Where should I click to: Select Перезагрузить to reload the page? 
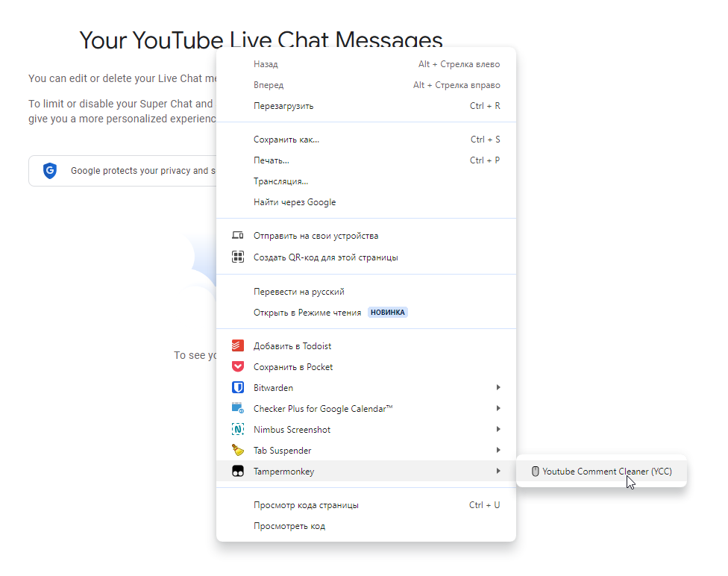click(365, 106)
